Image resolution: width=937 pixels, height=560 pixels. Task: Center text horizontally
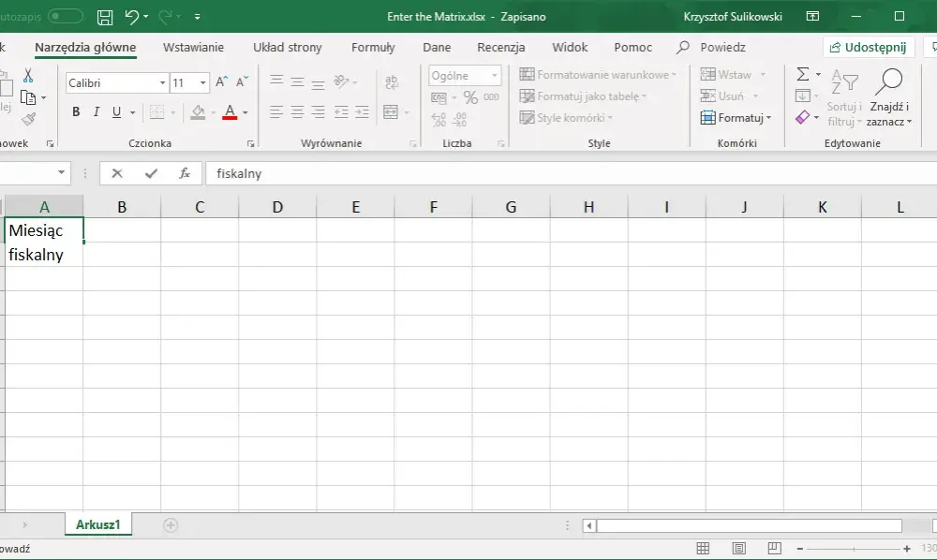pyautogui.click(x=297, y=111)
